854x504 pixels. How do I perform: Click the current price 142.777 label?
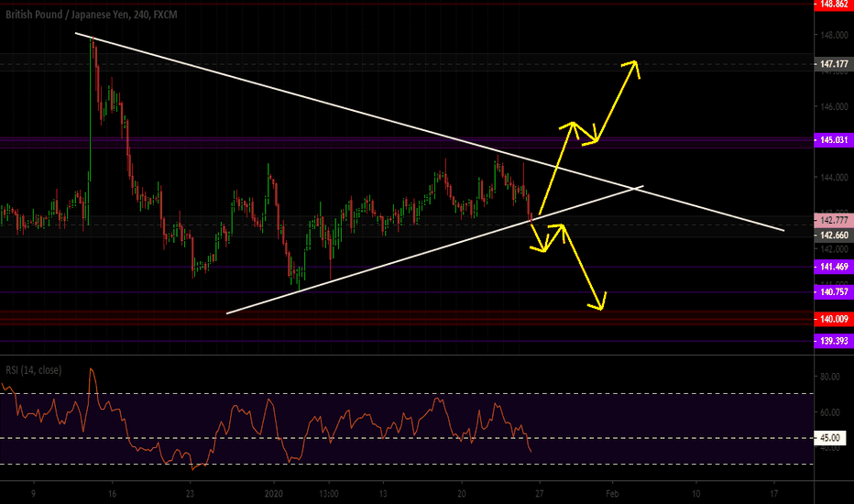(834, 220)
